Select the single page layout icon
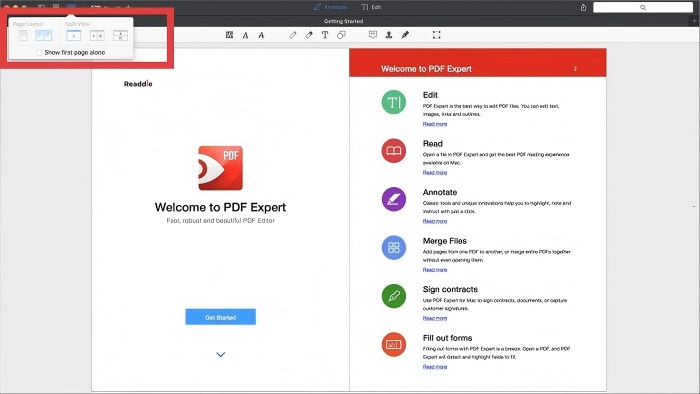The image size is (700, 394). point(23,36)
